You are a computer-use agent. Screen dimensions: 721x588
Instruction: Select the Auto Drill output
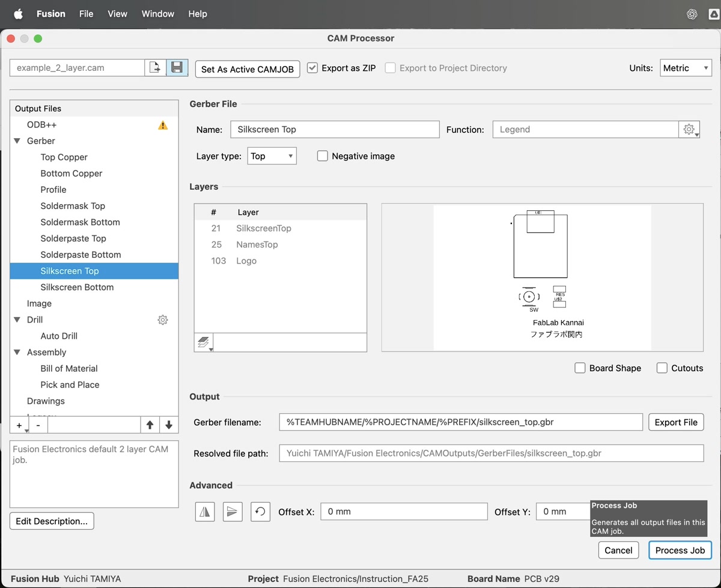[59, 336]
